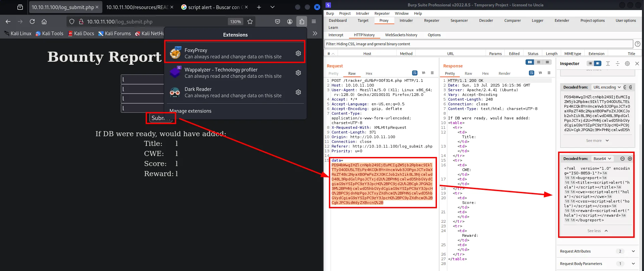This screenshot has width=644, height=271.
Task: Open URL encoding decode type dropdown
Action: (607, 87)
